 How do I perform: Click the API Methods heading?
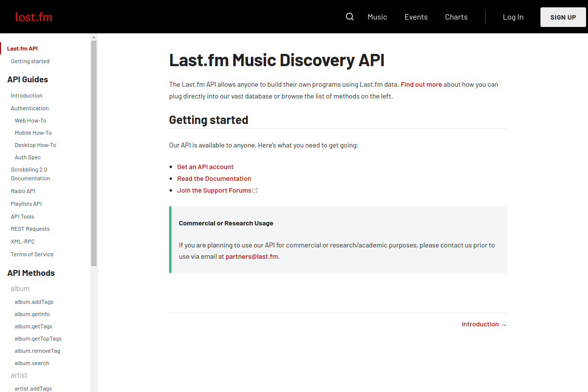(31, 273)
